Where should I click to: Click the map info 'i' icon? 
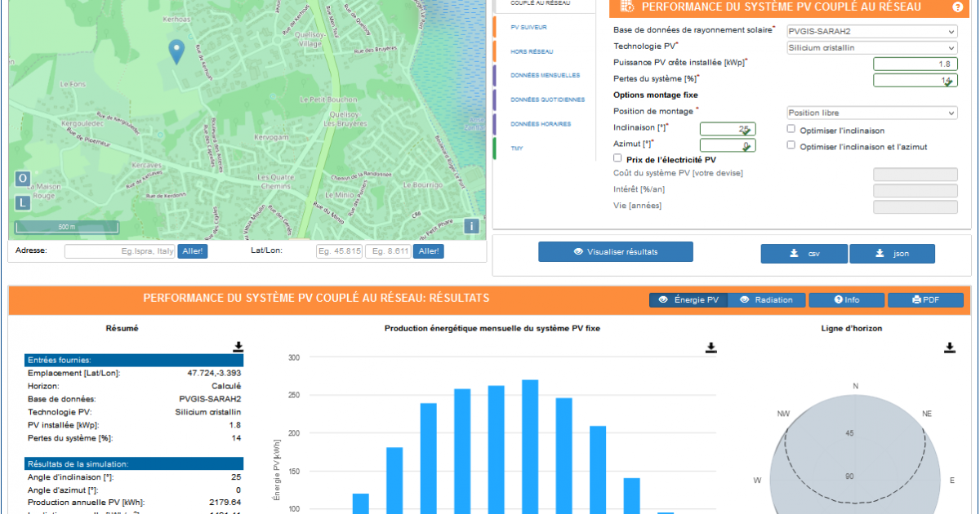click(x=471, y=227)
